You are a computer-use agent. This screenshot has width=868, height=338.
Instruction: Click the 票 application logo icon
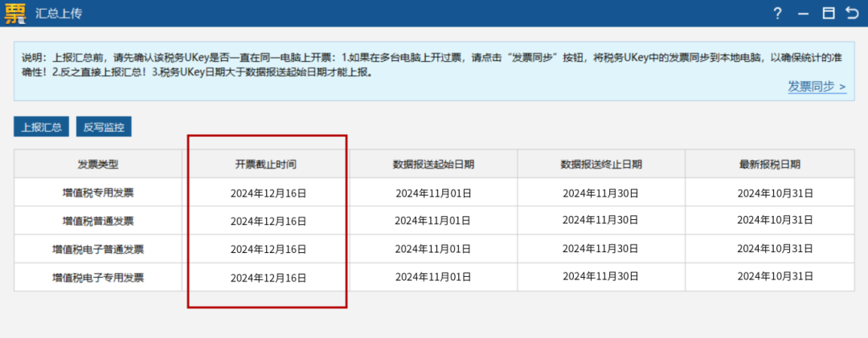point(15,13)
